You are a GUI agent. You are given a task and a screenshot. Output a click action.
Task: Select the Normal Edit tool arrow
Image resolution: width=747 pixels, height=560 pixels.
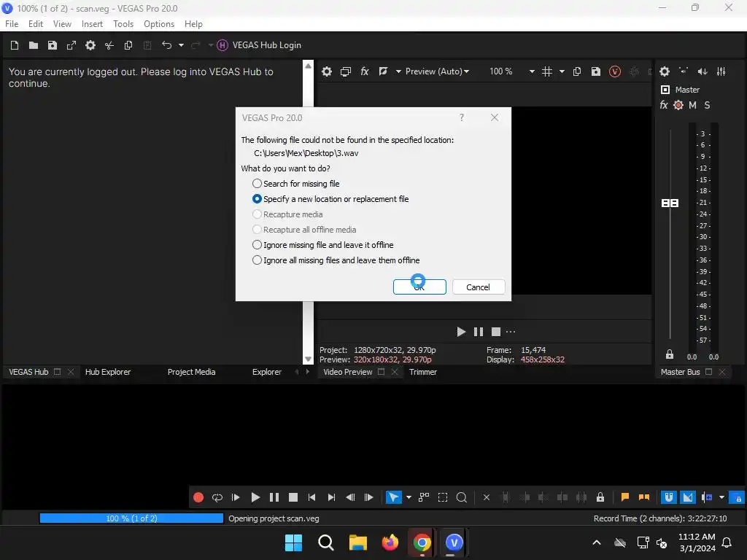click(393, 497)
